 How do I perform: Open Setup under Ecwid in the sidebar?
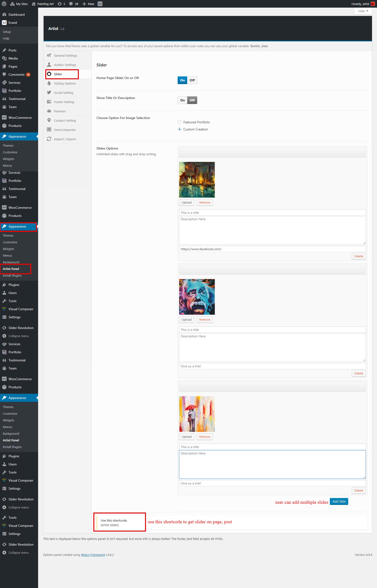pyautogui.click(x=7, y=32)
